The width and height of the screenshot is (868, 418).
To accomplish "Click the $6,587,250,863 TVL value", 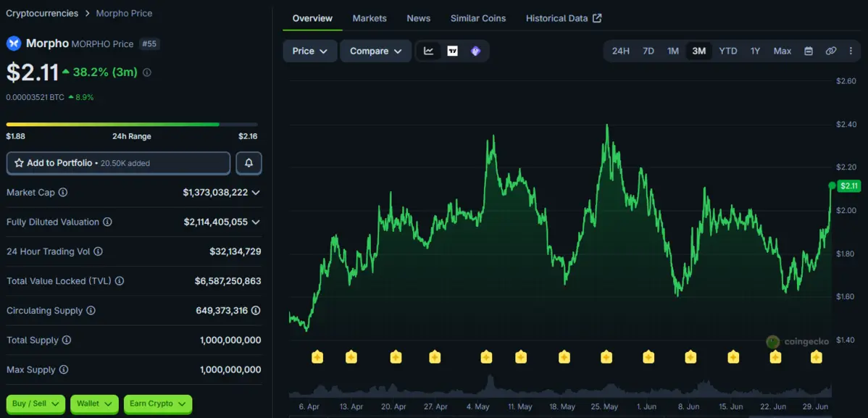I will [228, 281].
